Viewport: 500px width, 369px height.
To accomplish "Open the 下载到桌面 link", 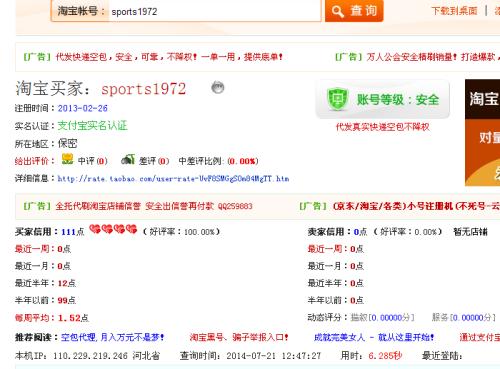I will (454, 11).
